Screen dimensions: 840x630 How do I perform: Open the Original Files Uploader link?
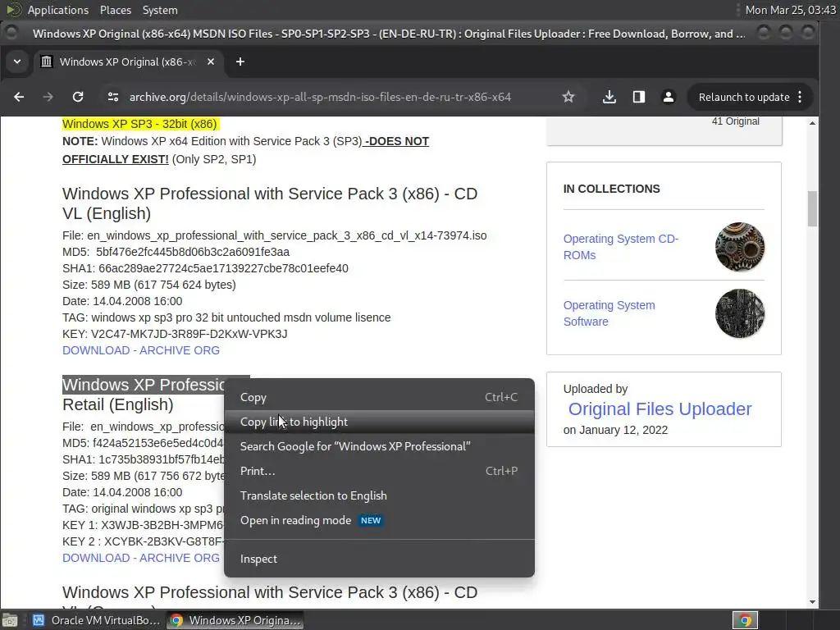pyautogui.click(x=660, y=409)
